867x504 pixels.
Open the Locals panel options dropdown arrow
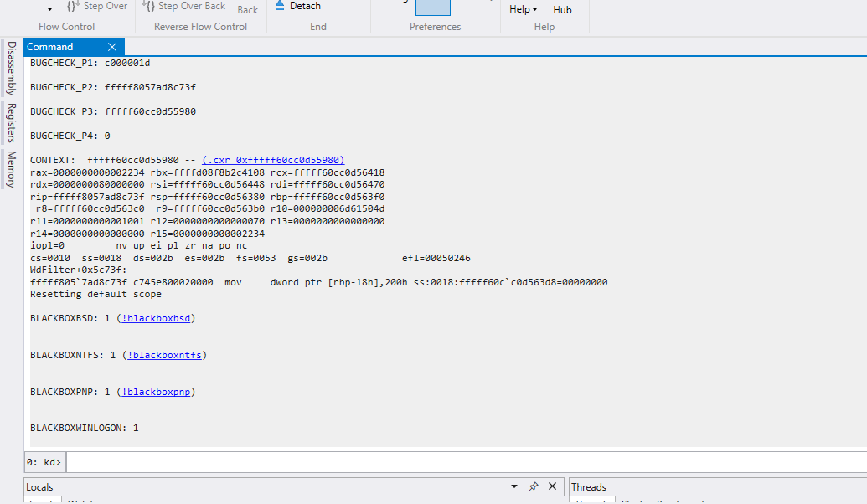click(514, 486)
